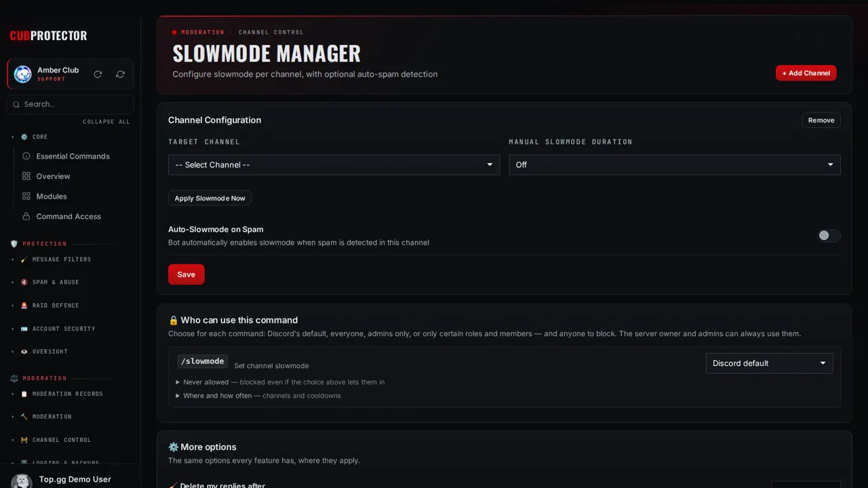Open the Discord default permission dropdown
Image resolution: width=868 pixels, height=488 pixels.
coord(770,363)
